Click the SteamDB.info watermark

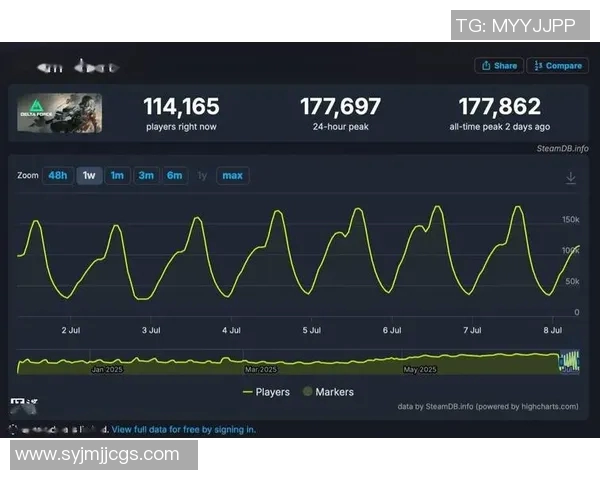(562, 147)
